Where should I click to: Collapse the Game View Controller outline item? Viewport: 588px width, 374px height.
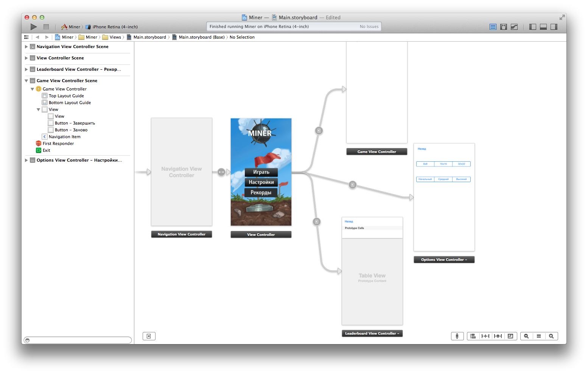(32, 89)
